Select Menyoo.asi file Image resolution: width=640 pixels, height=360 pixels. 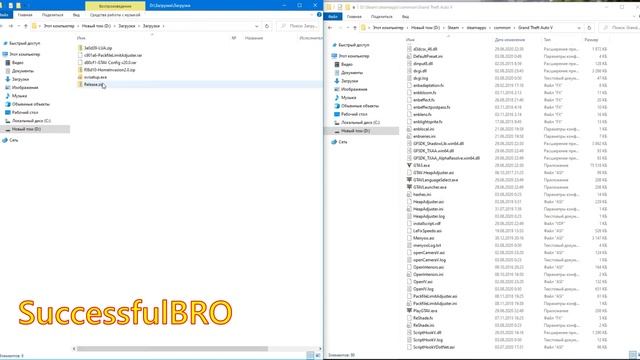pos(423,238)
